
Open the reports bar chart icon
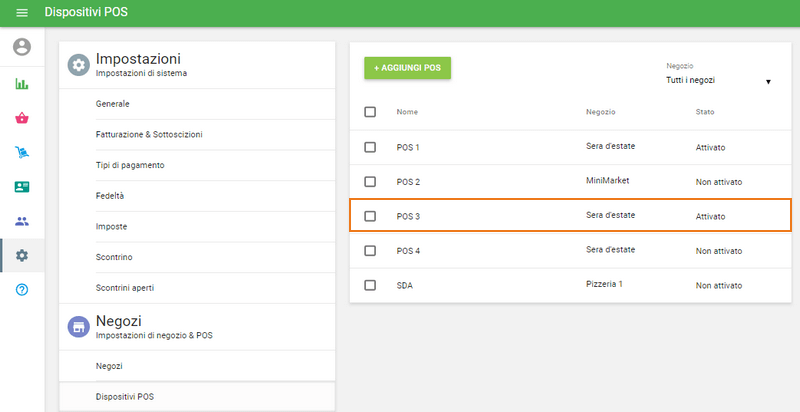click(22, 84)
